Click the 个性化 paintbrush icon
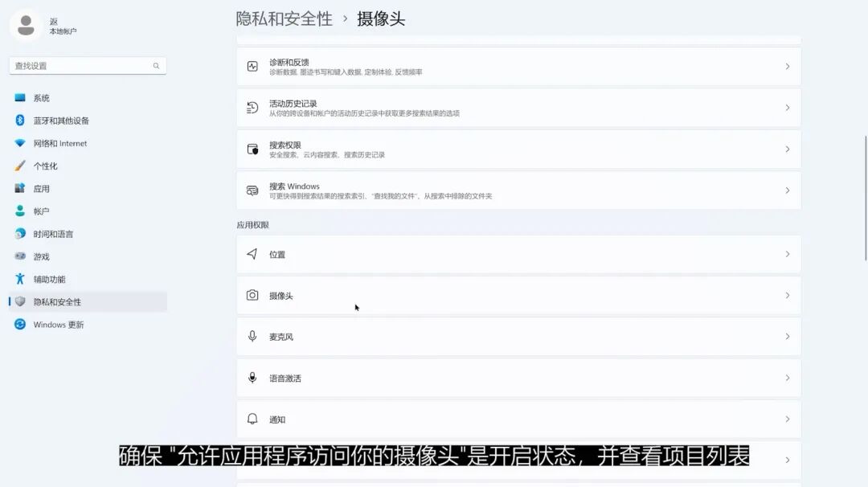This screenshot has width=868, height=487. coord(20,166)
